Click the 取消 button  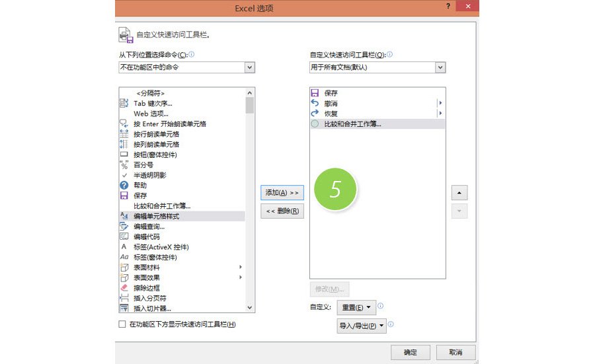click(x=456, y=352)
